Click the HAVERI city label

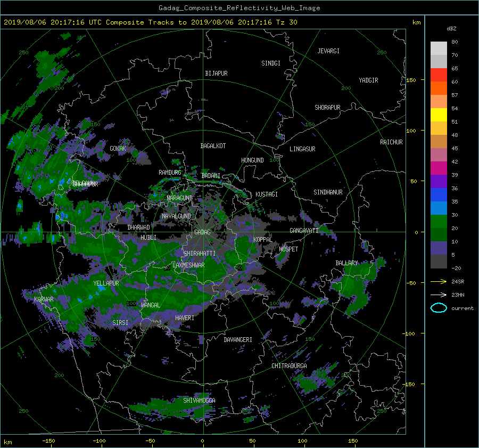(185, 319)
